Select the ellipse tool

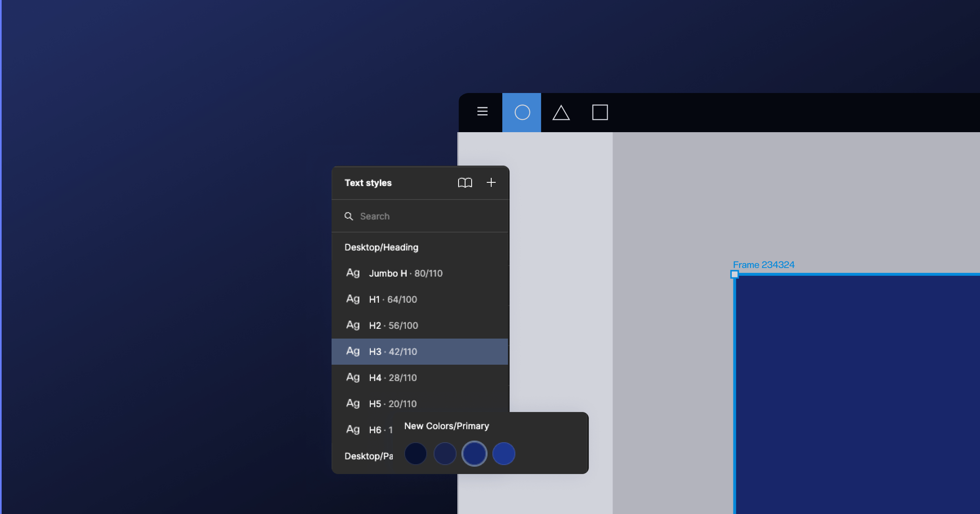[522, 112]
